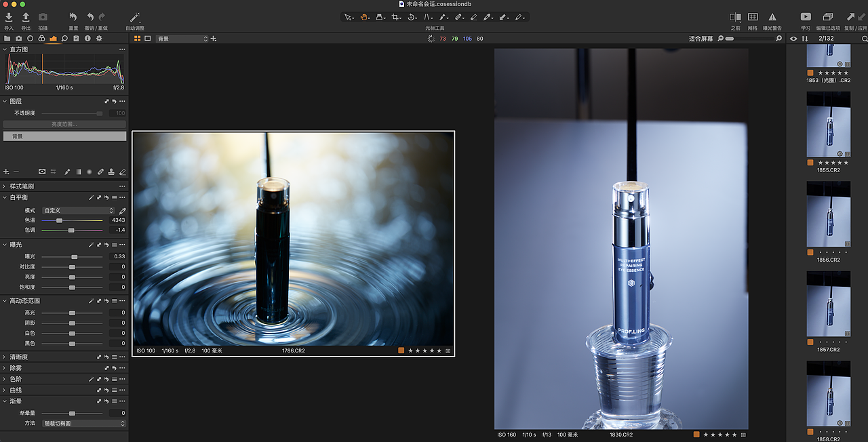
Task: Click the Luma Range (亮度范围...) button
Action: coord(64,124)
